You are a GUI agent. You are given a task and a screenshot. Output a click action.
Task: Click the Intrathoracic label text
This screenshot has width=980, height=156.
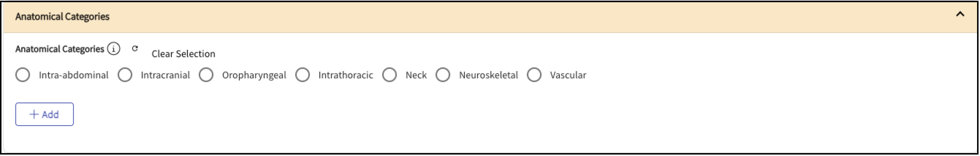click(345, 75)
